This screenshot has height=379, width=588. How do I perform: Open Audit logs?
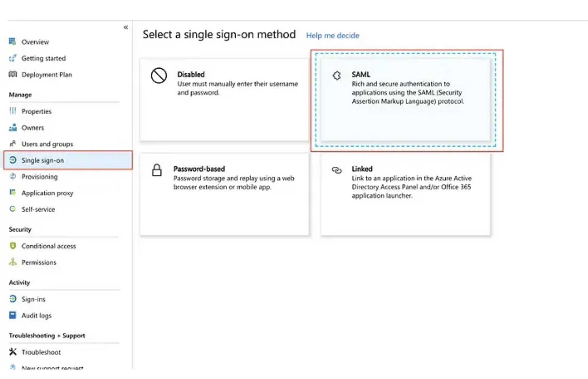36,315
